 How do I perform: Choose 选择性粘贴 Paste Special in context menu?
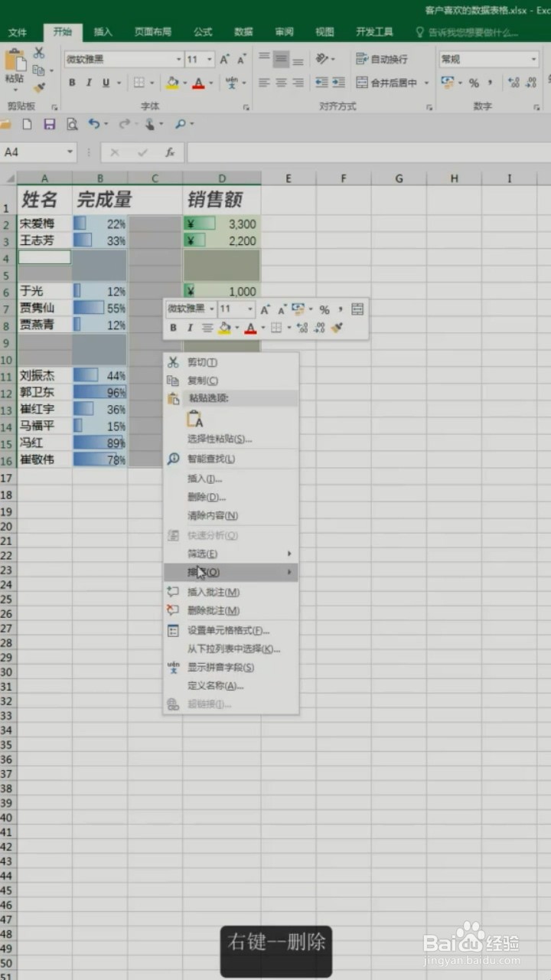[230, 439]
